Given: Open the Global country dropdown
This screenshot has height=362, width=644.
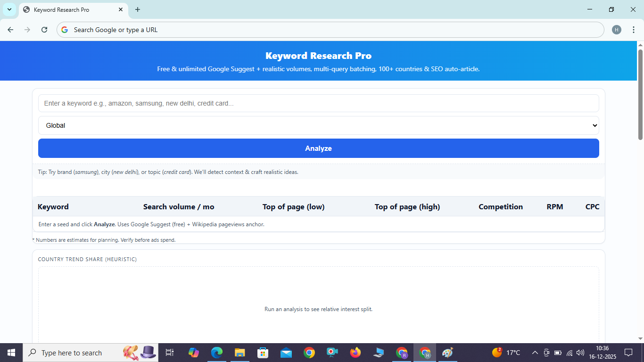Looking at the screenshot, I should point(318,125).
